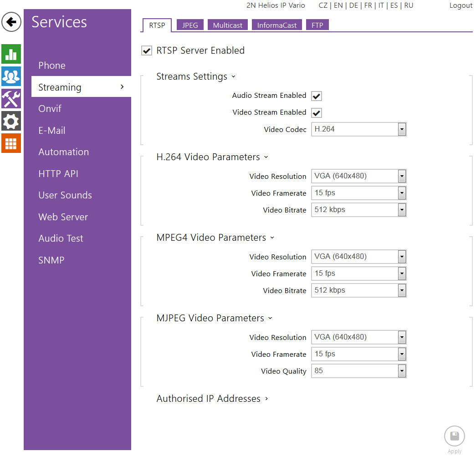Switch to the JPEG tab
Image resolution: width=476 pixels, height=456 pixels.
190,25
